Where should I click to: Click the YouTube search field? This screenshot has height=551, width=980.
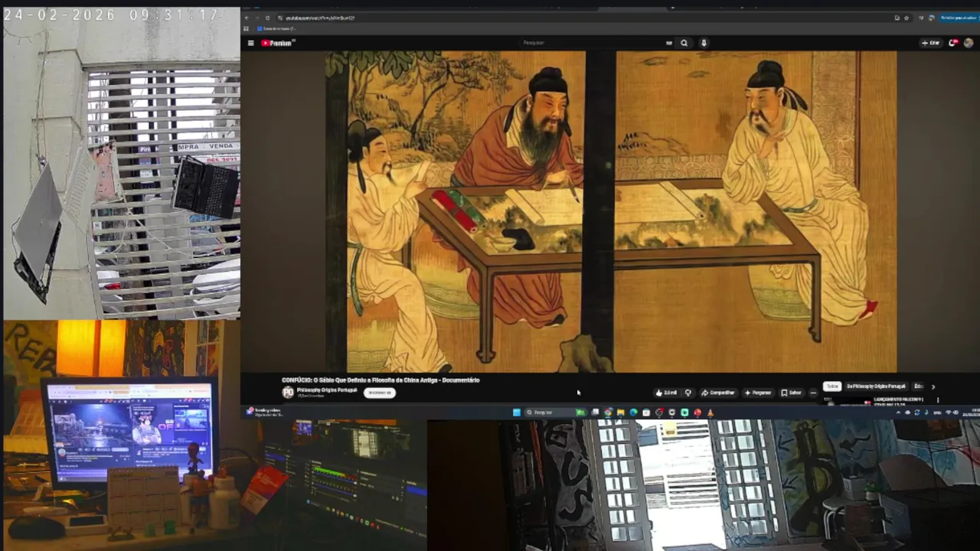[590, 43]
